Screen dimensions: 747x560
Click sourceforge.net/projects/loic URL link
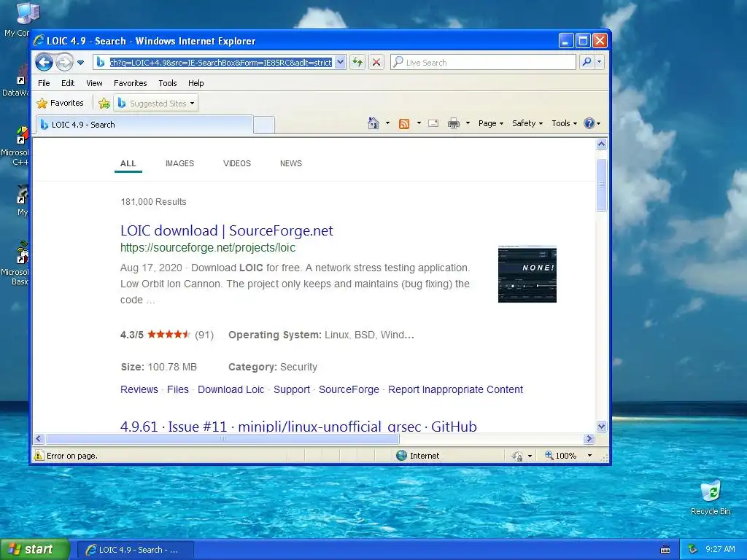click(208, 248)
